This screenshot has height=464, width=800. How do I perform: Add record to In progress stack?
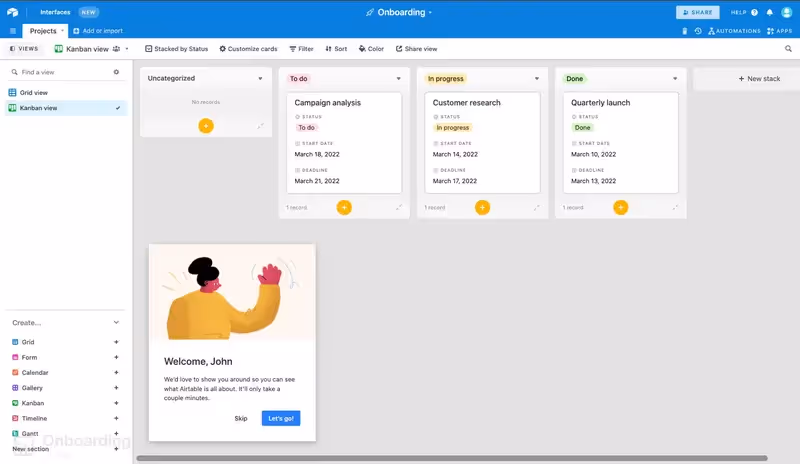point(483,207)
